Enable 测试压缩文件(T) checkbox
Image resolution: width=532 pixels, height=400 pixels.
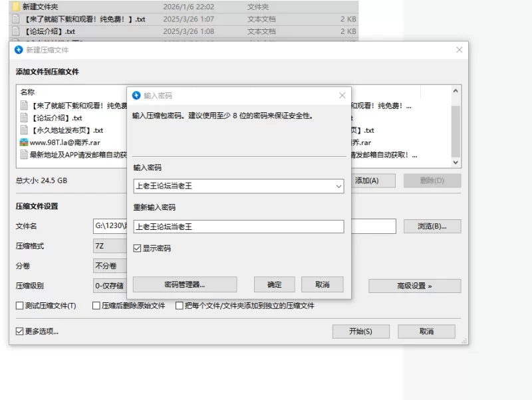pyautogui.click(x=20, y=306)
